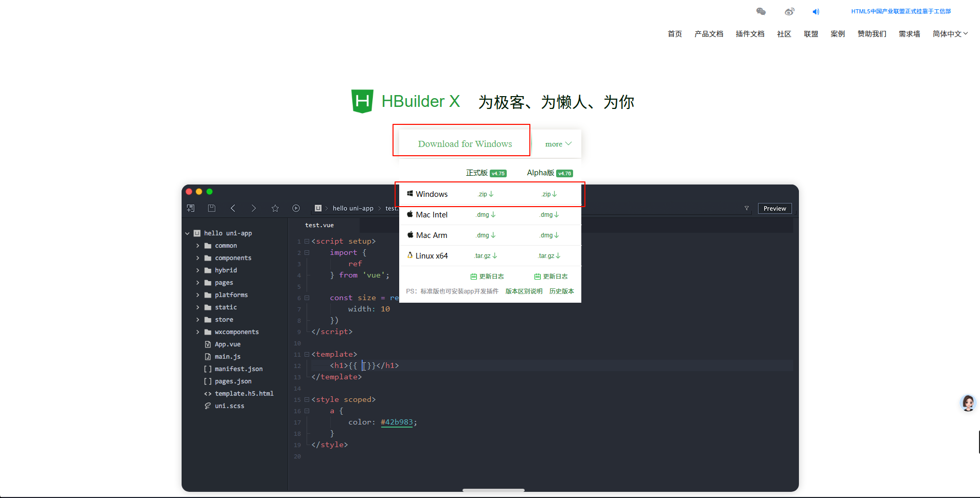This screenshot has height=498, width=980.
Task: Collapse the more download options dropdown
Action: 558,144
